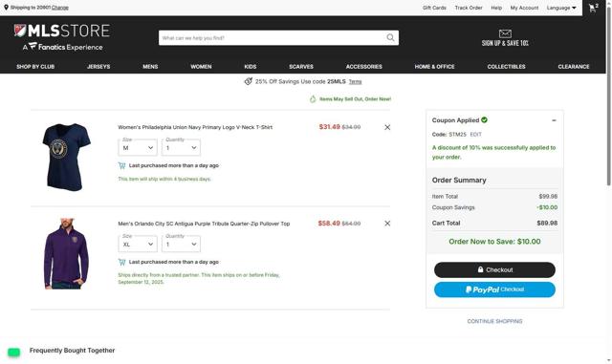Click the green chat widget icon

(x=14, y=353)
